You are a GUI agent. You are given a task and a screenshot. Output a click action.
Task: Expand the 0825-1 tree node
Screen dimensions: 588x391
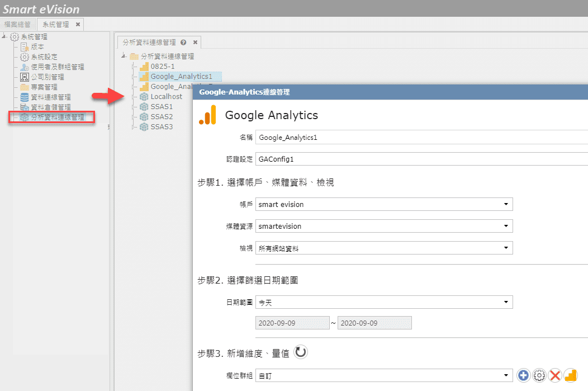pyautogui.click(x=134, y=67)
